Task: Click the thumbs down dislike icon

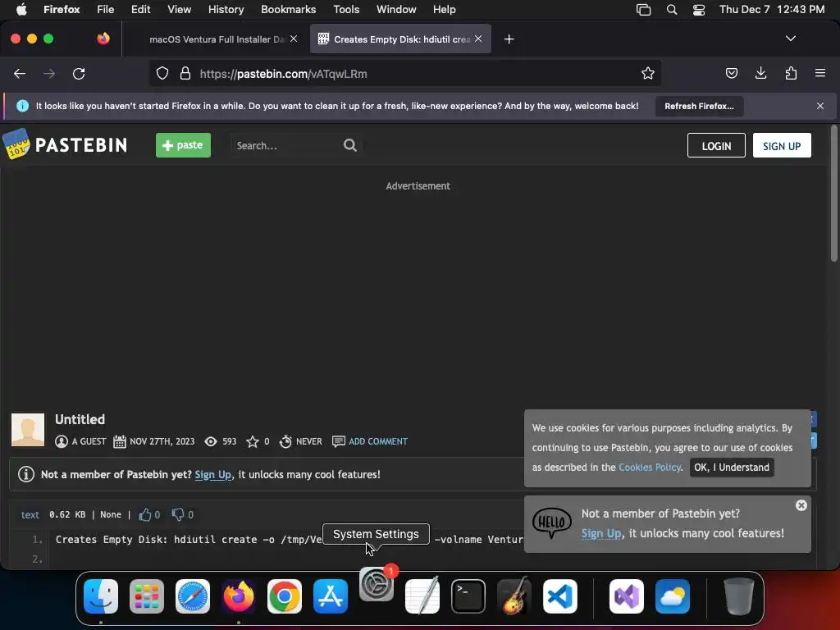Action: [177, 514]
